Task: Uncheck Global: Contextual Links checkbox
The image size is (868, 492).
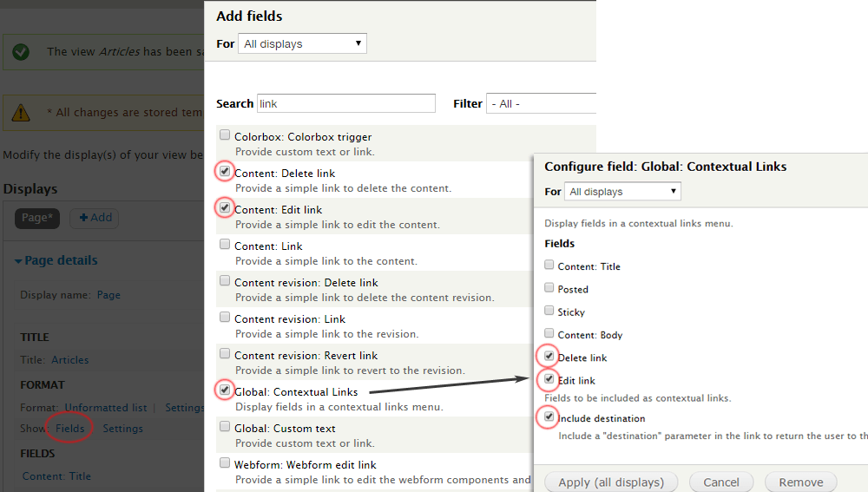Action: tap(225, 390)
